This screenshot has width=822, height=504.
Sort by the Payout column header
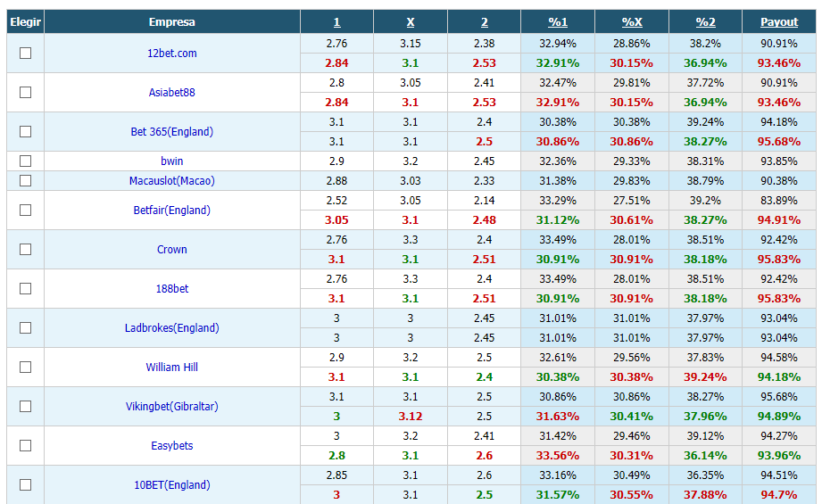[779, 22]
